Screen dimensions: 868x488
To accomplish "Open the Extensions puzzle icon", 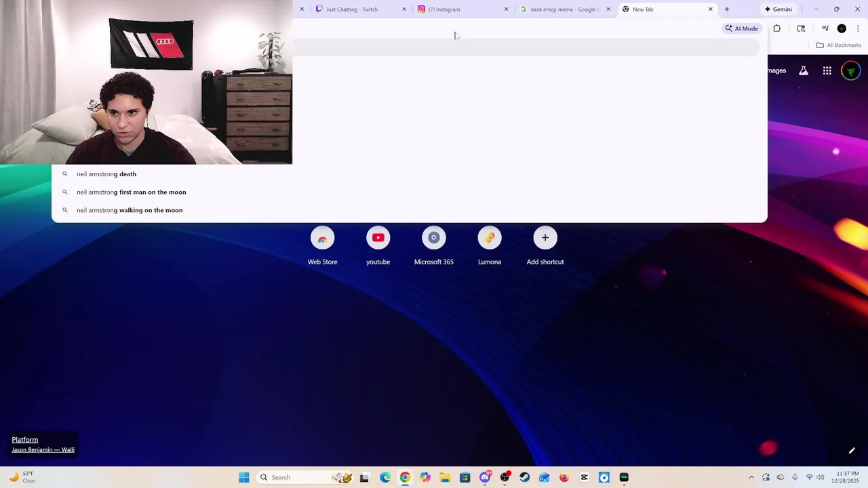I will (x=777, y=28).
